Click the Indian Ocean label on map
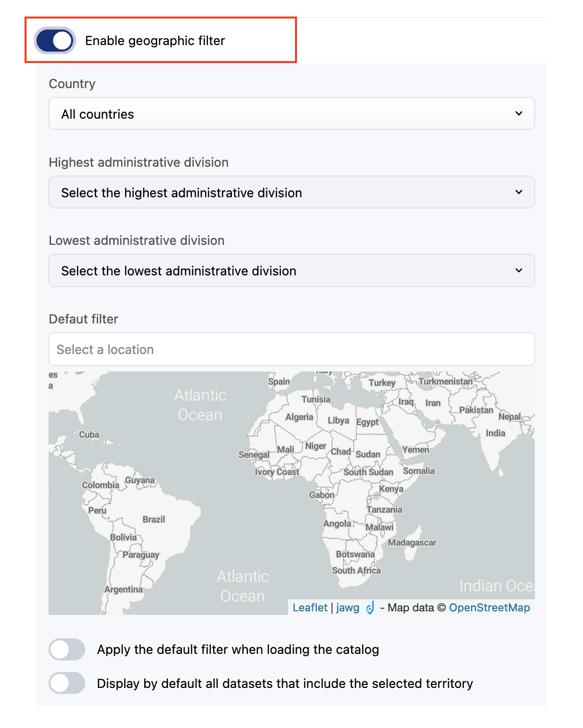Image resolution: width=583 pixels, height=728 pixels. click(x=496, y=586)
